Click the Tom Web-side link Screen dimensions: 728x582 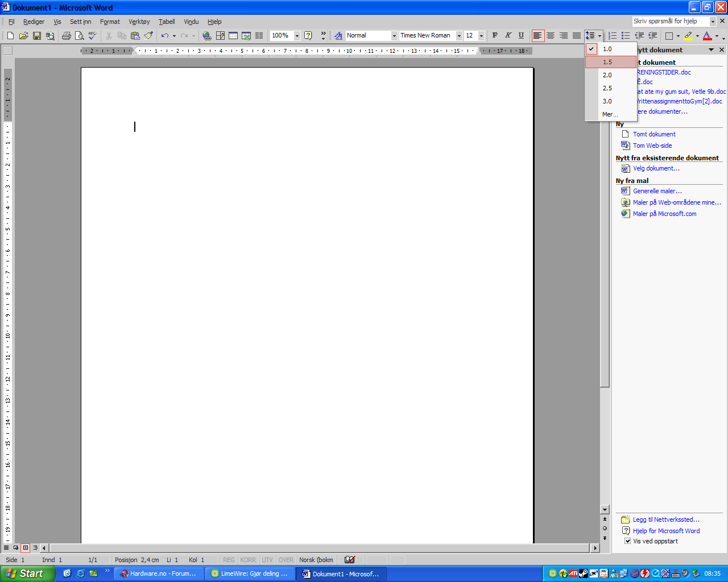click(x=652, y=145)
